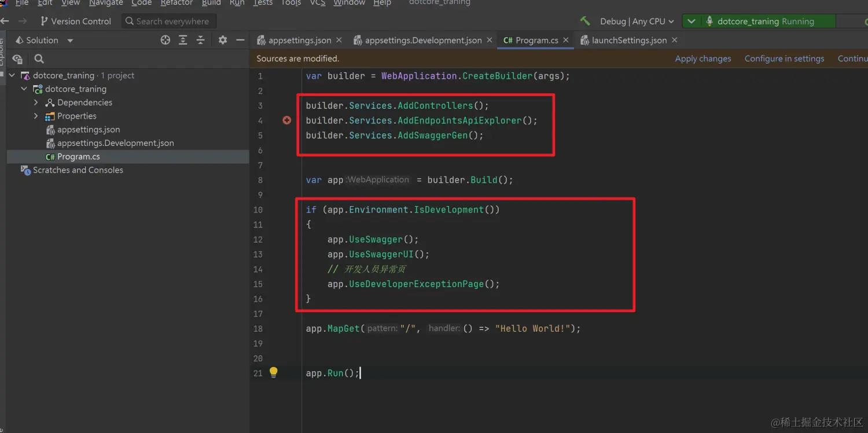Screen dimensions: 868x433
Task: Click the Build hammer icon
Action: (x=585, y=21)
